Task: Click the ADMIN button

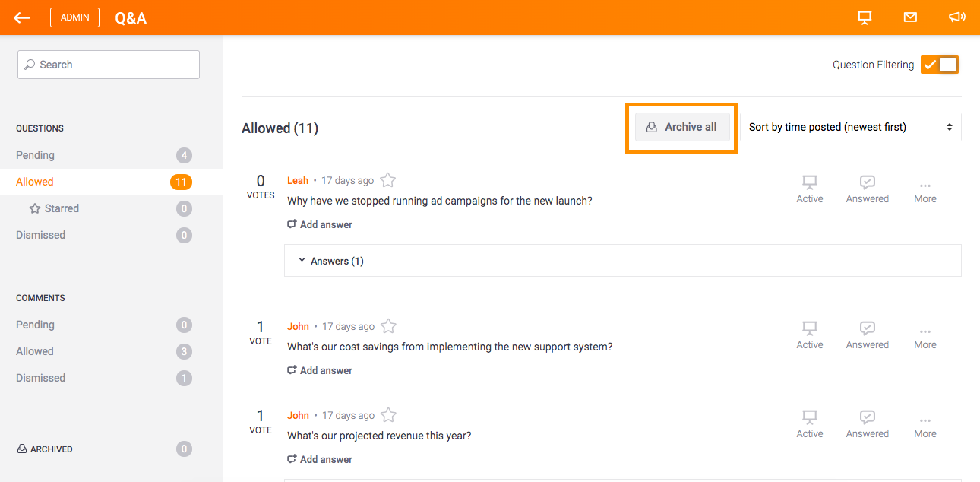Action: click(74, 17)
